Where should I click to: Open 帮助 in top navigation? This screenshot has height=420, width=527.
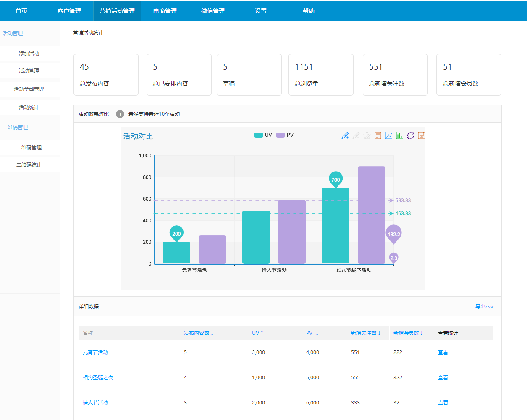(309, 11)
